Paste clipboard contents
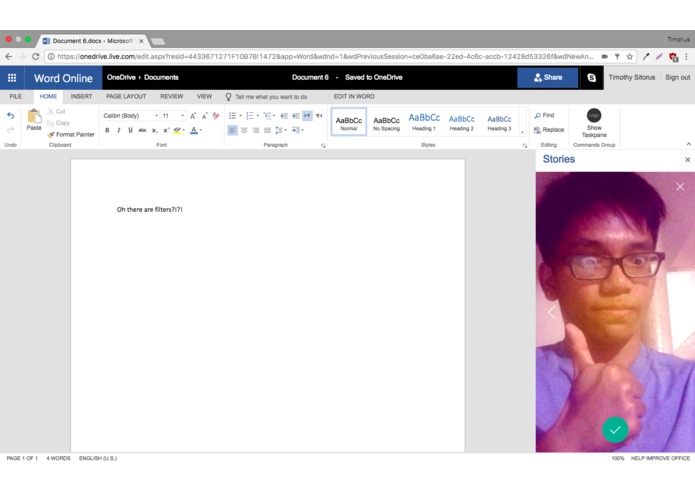This screenshot has width=695, height=494. (x=34, y=120)
